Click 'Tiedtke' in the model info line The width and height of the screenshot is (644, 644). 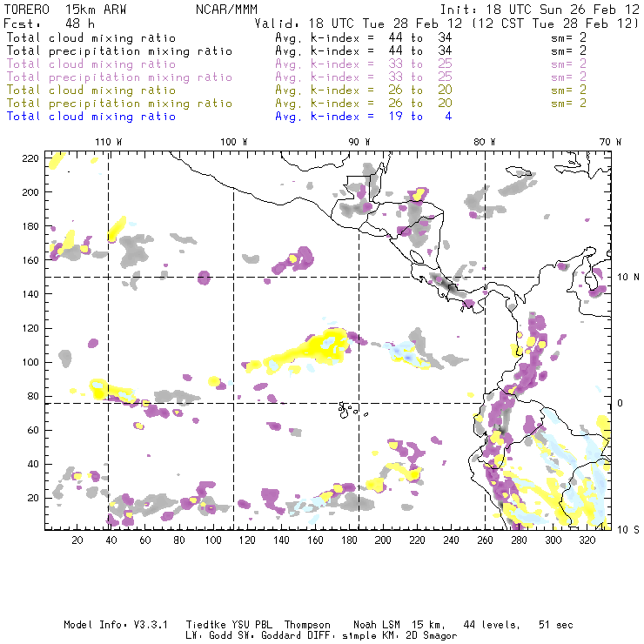(x=206, y=625)
